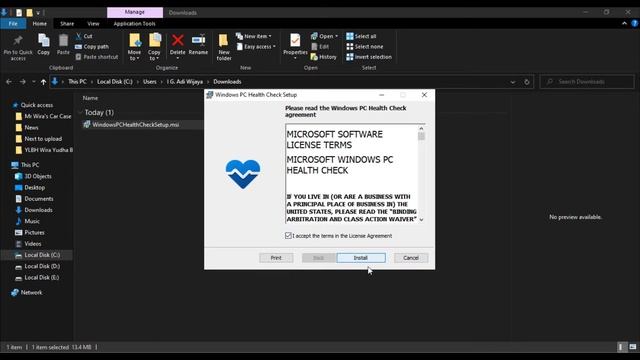Viewport: 640px width, 360px height.
Task: Click Local Disk (C:) breadcrumb
Action: click(x=115, y=82)
